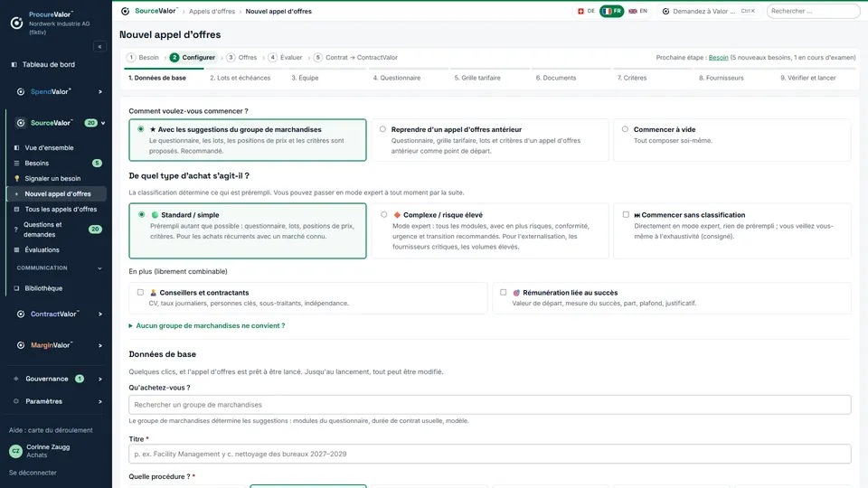Screen dimensions: 868x488
Task: Open Aide : carte du déroulement
Action: tap(51, 430)
